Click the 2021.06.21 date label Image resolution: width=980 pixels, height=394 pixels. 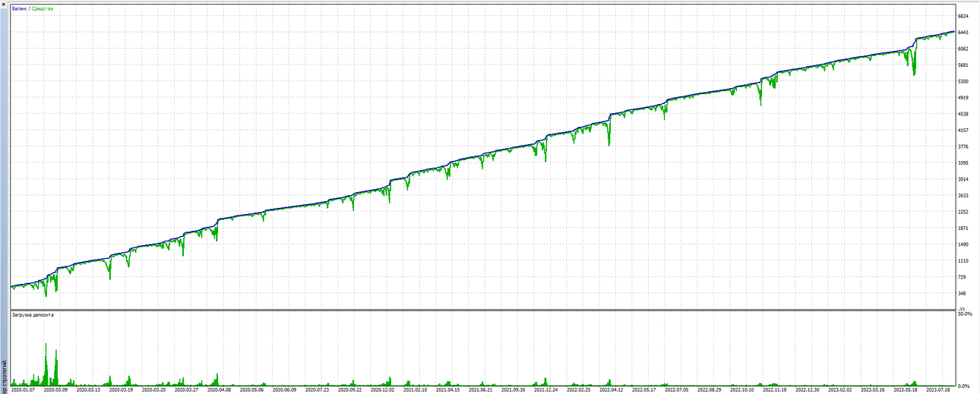coord(481,389)
